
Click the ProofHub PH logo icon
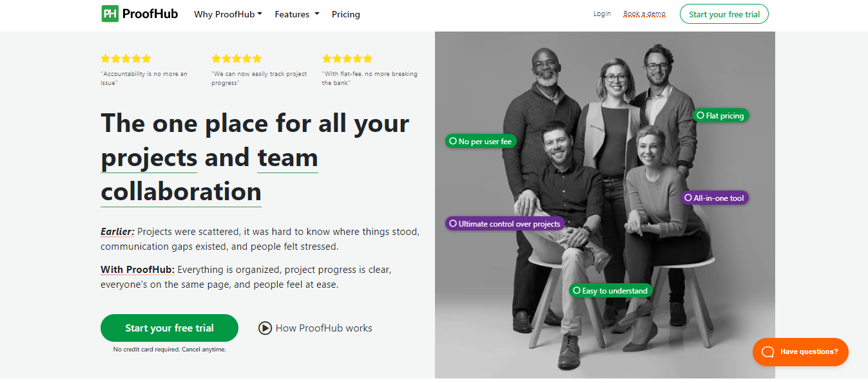(x=110, y=14)
